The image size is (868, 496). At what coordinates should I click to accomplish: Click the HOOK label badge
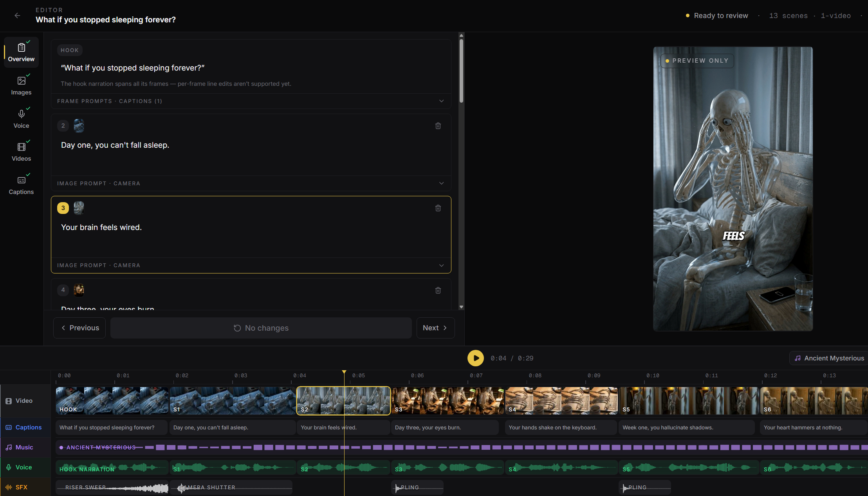point(70,50)
